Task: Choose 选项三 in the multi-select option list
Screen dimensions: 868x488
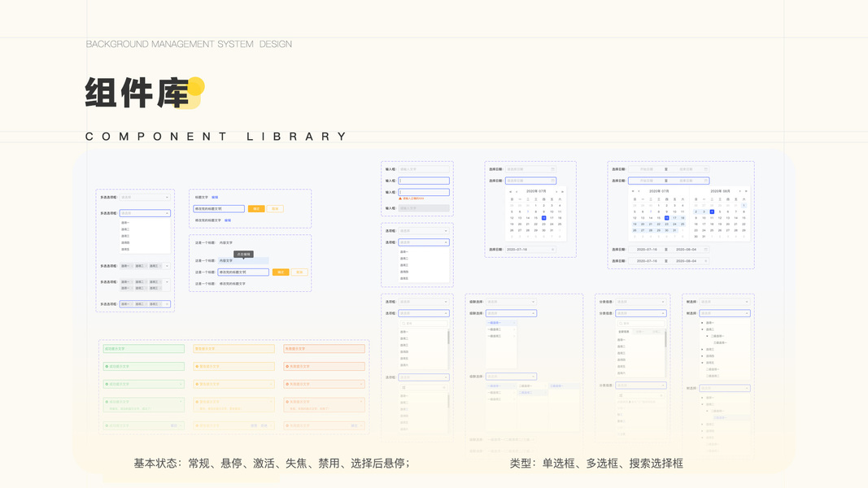Action: pyautogui.click(x=125, y=236)
